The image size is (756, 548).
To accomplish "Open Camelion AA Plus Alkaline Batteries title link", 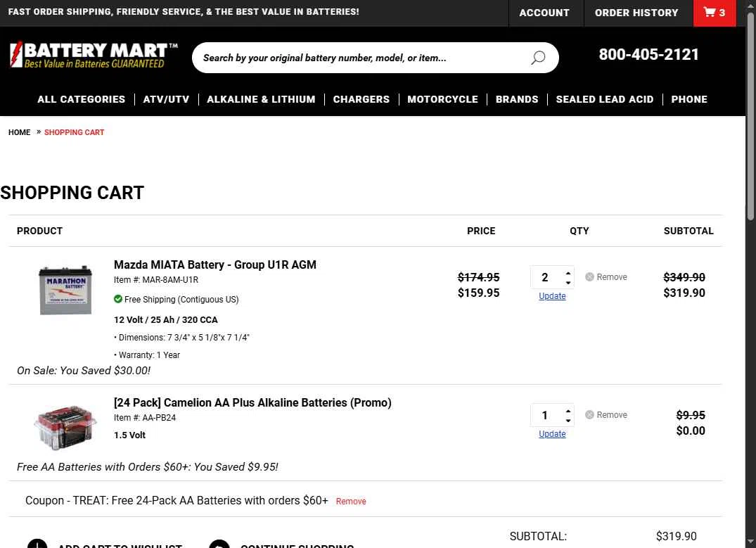I will pos(252,403).
